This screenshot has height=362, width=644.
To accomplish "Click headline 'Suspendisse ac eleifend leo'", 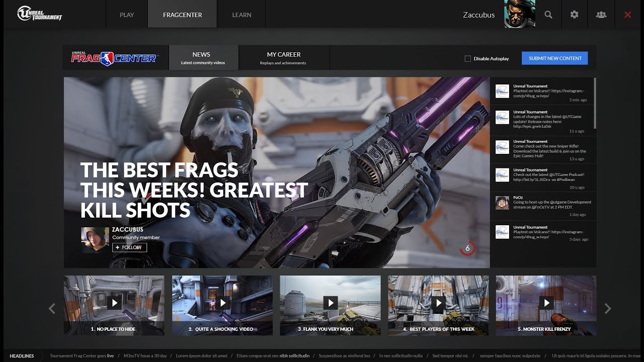I will pyautogui.click(x=345, y=356).
